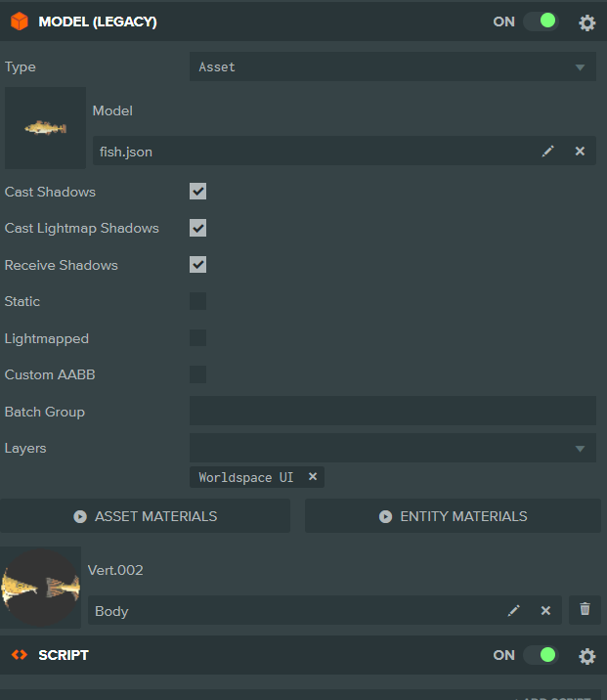Edit the fish.json model asset
This screenshot has height=700, width=607.
(548, 152)
